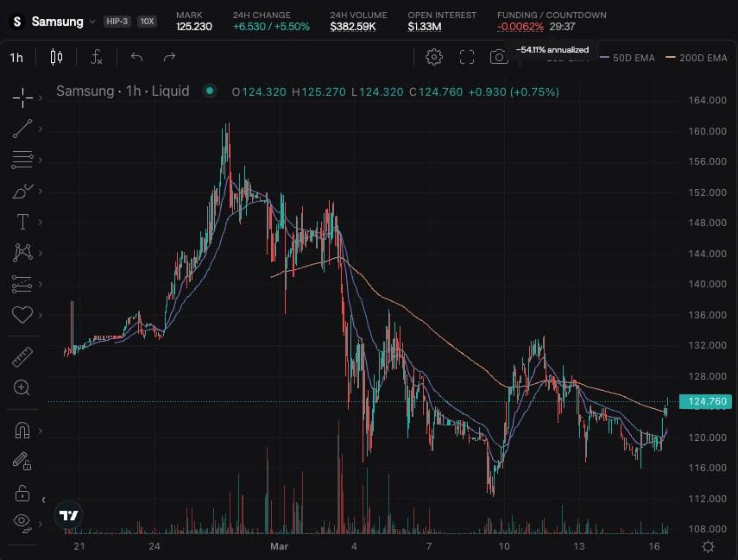The image size is (738, 560).
Task: Select the brush drawing tool
Action: tap(22, 191)
